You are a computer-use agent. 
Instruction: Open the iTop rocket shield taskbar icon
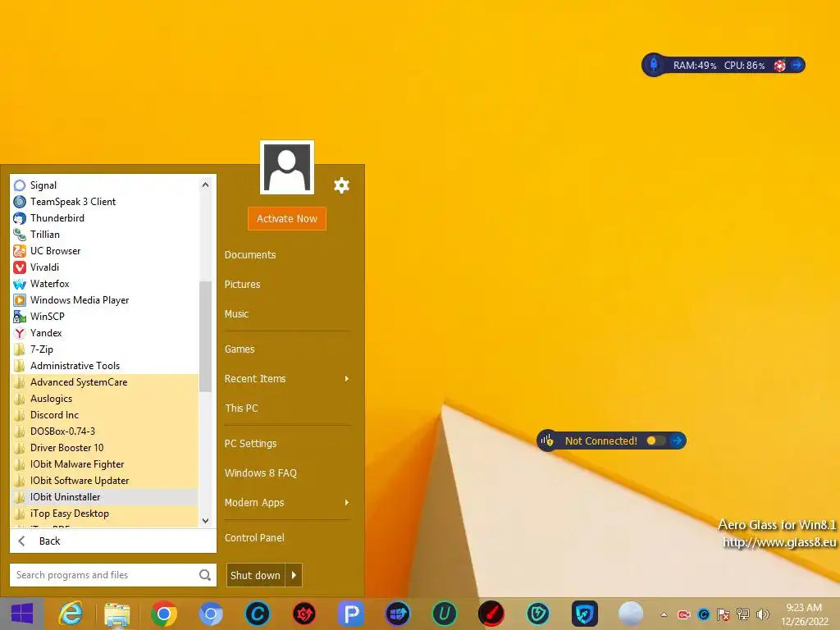coord(584,614)
